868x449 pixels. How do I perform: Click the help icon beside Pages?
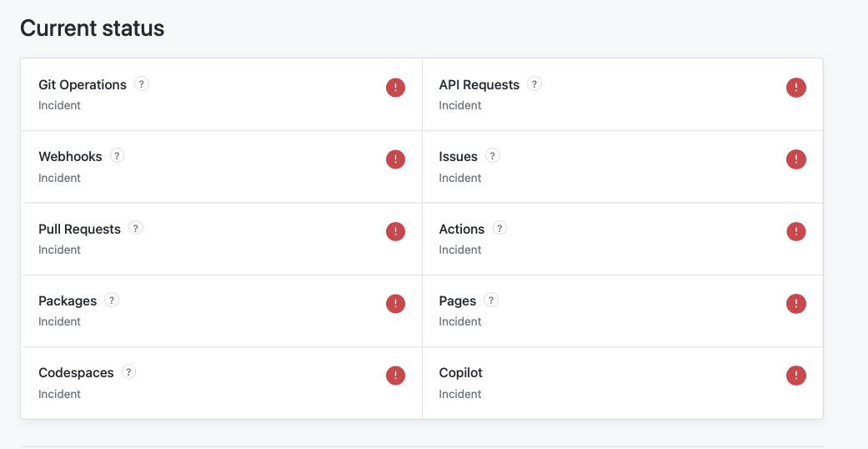[x=491, y=300]
